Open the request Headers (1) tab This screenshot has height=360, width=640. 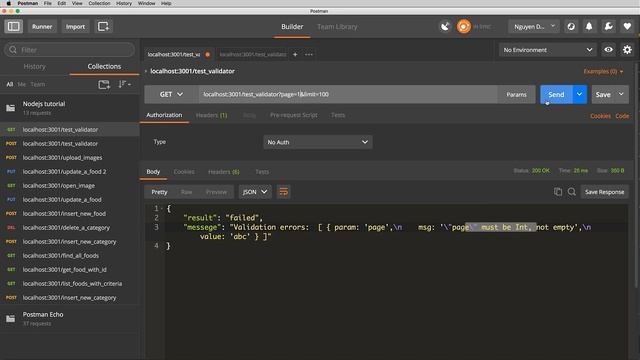point(211,116)
